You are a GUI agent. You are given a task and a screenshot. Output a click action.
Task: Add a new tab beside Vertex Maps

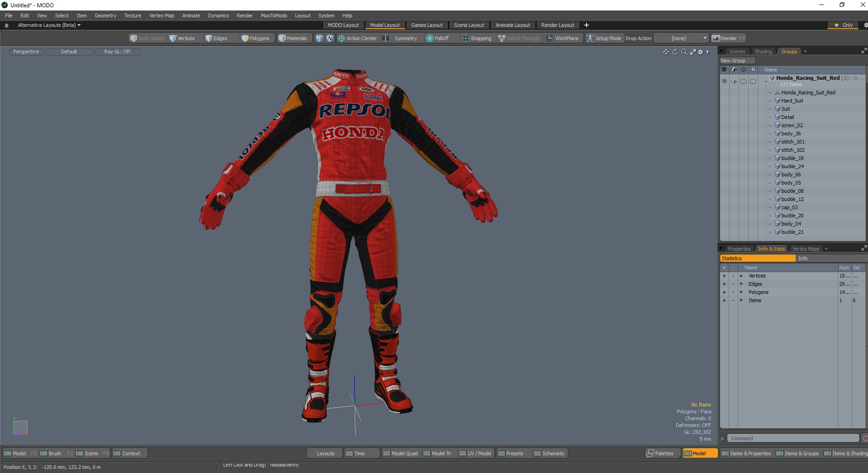[x=826, y=249]
